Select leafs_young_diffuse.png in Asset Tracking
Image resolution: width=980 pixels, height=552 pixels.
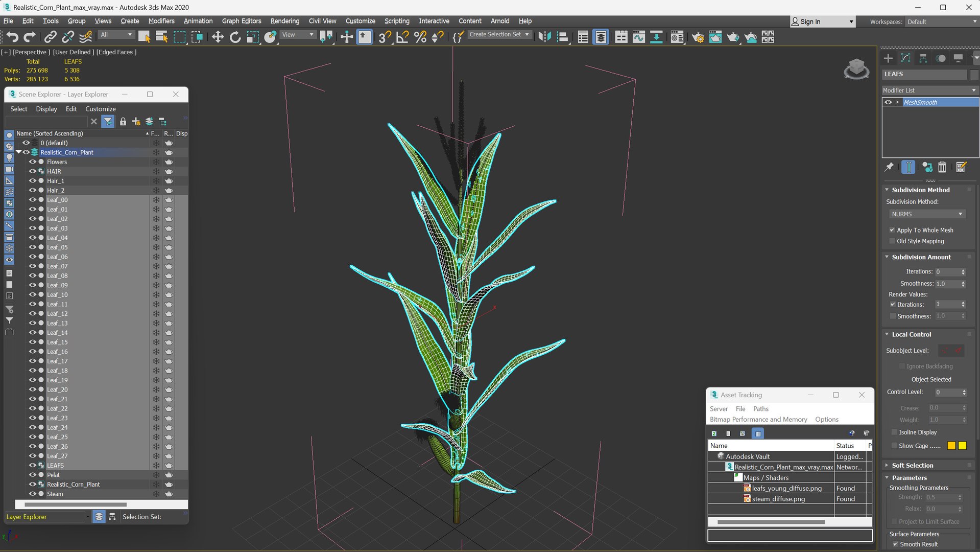pos(786,488)
